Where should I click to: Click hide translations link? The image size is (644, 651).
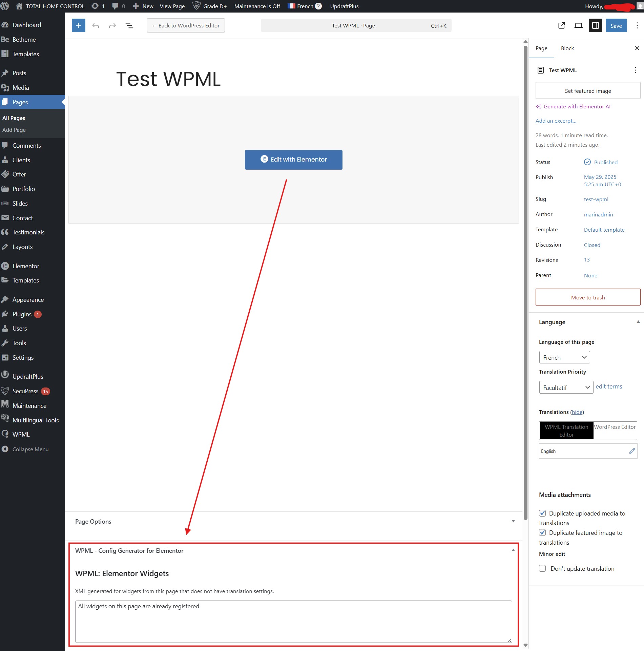577,412
